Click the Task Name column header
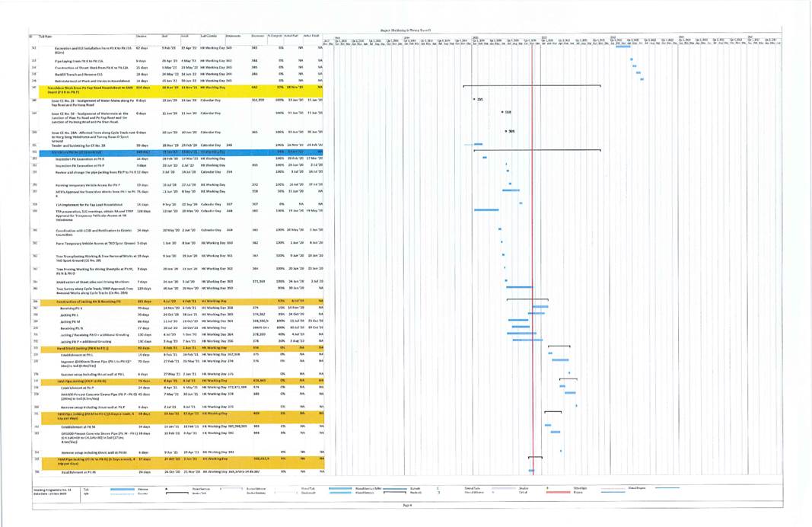812x527 pixels. [46, 37]
